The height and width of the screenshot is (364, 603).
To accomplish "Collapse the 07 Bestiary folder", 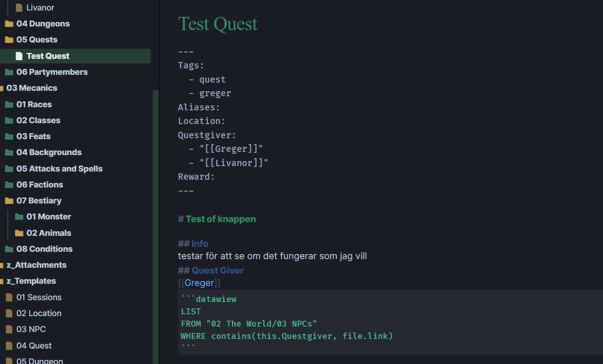I will click(39, 201).
